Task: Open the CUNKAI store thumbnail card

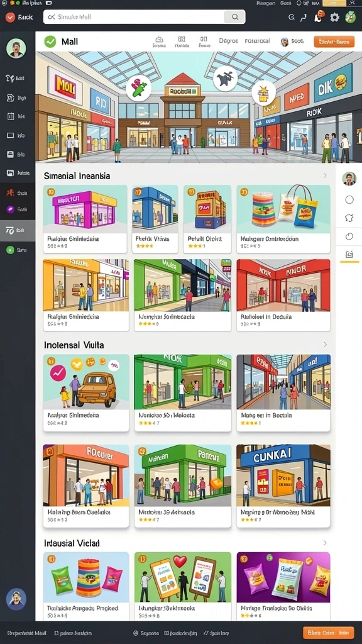Action: tap(283, 486)
